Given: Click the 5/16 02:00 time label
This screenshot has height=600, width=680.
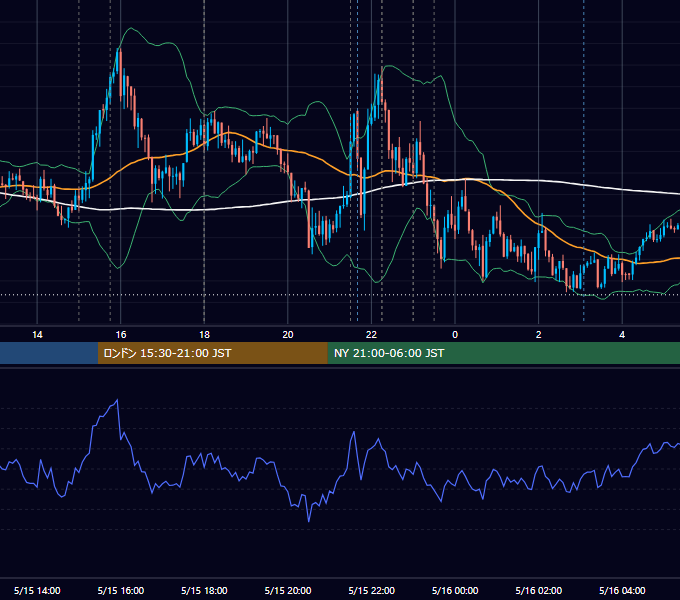Looking at the screenshot, I should 539,590.
